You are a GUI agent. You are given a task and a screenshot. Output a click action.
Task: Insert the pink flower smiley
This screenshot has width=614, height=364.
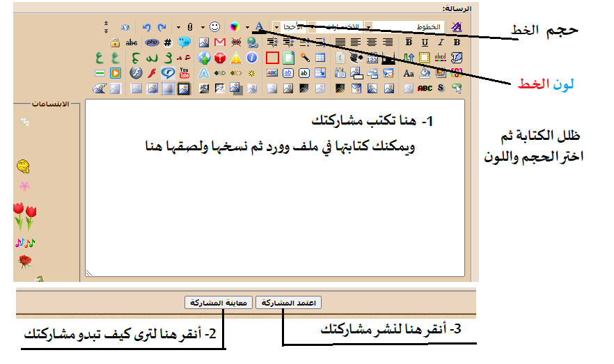[24, 187]
